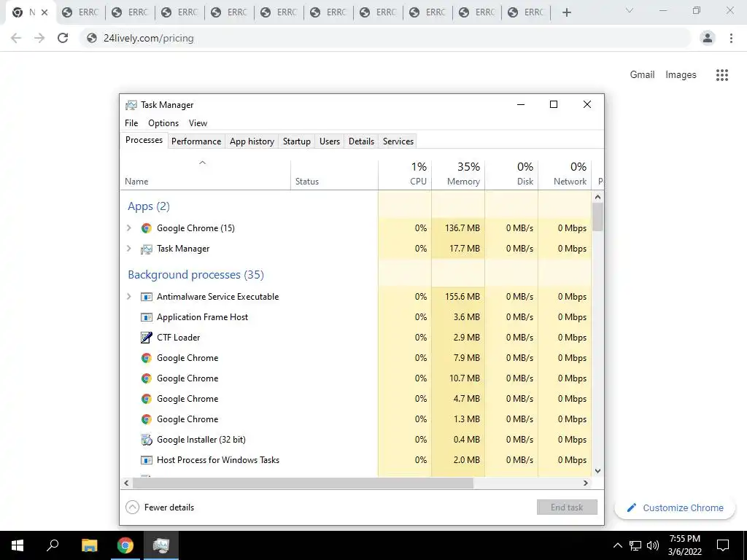Open the Options menu in Task Manager
This screenshot has height=560, width=747.
point(163,123)
